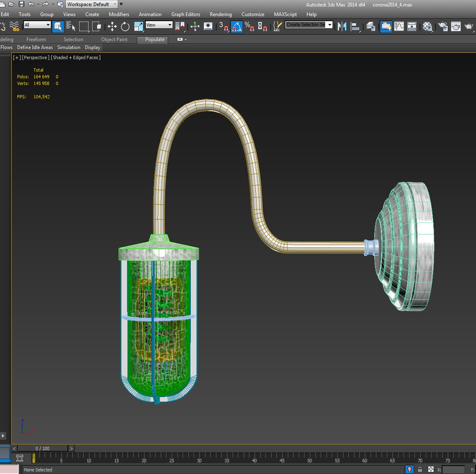Open Render Setup dialog icon
476x474 pixels.
click(443, 26)
